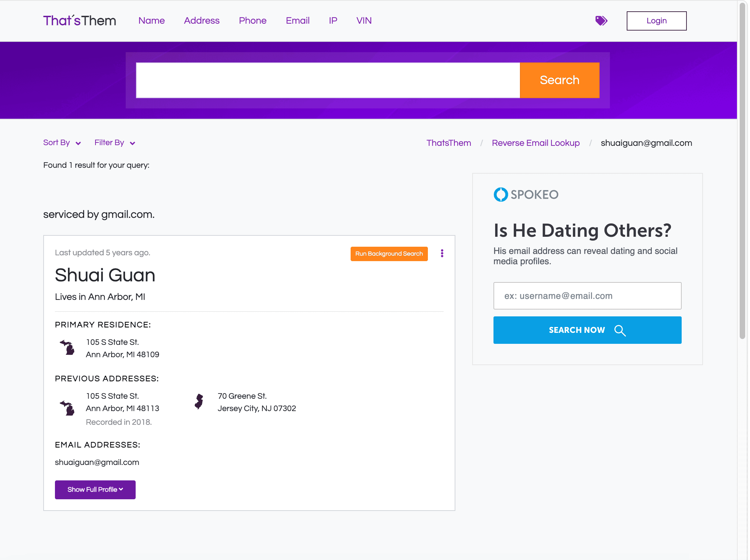Open the three-dot options menu on result card

pyautogui.click(x=442, y=253)
